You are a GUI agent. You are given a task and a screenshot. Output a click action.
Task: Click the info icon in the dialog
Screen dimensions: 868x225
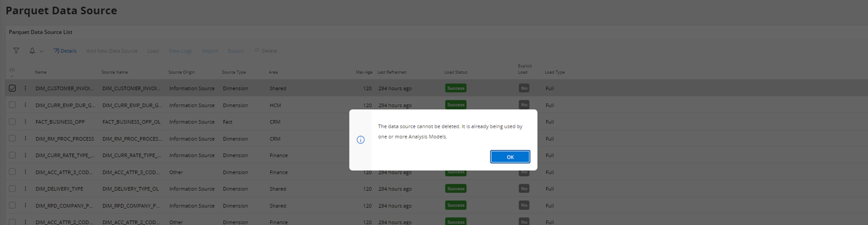click(x=361, y=140)
